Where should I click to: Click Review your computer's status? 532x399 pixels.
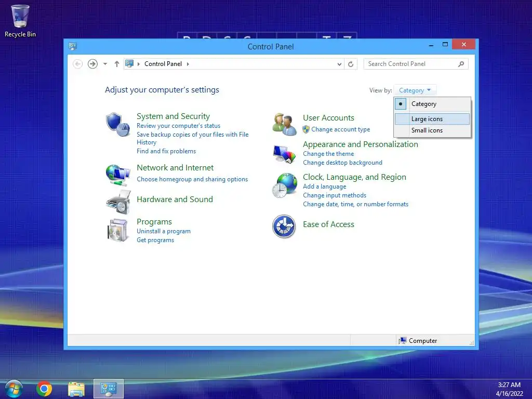179,126
